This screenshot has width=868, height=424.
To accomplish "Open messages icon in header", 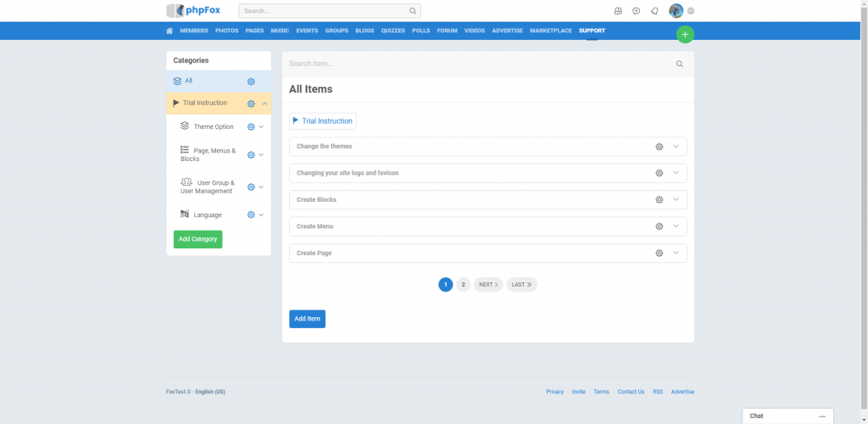I will 636,10.
